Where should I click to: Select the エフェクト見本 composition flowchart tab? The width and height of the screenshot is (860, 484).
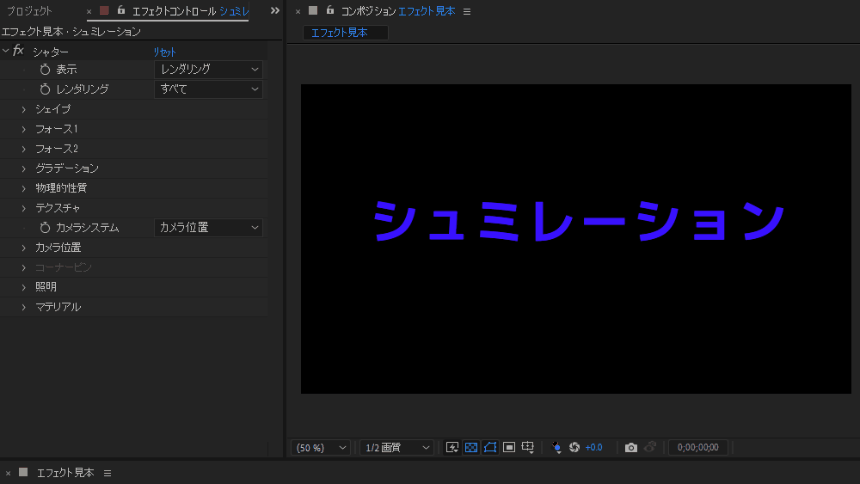[346, 33]
